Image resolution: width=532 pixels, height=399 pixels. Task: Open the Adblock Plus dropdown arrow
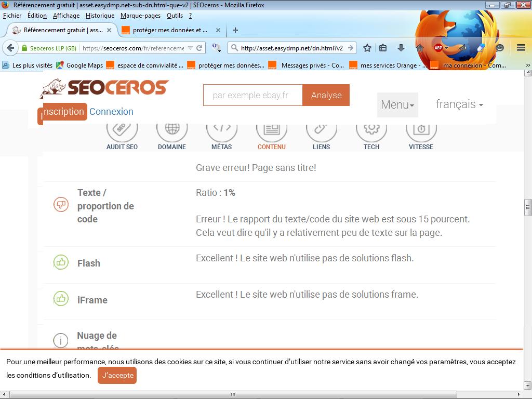[446, 48]
